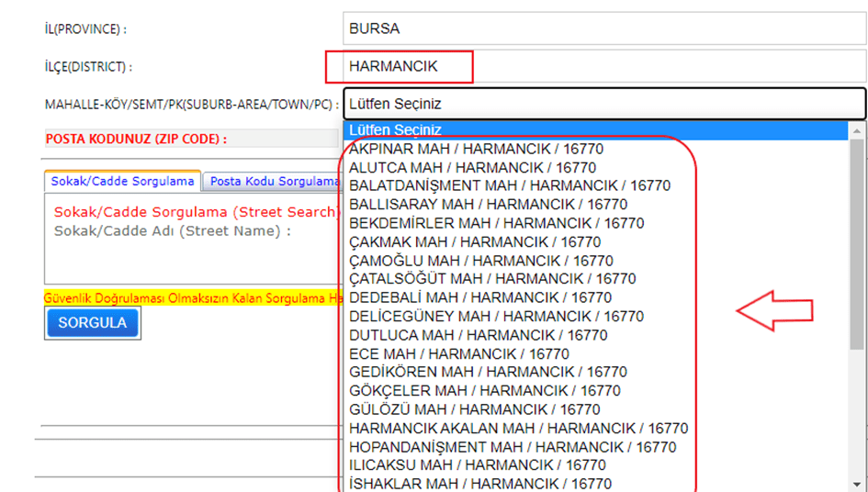Click the BURSA province field
The image size is (868, 492).
click(x=603, y=28)
